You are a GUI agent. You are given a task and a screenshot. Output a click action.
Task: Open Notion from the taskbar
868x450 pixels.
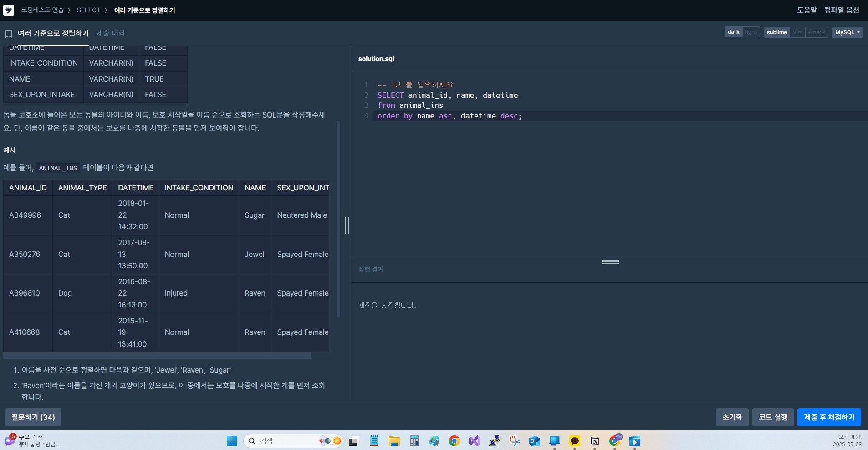594,441
